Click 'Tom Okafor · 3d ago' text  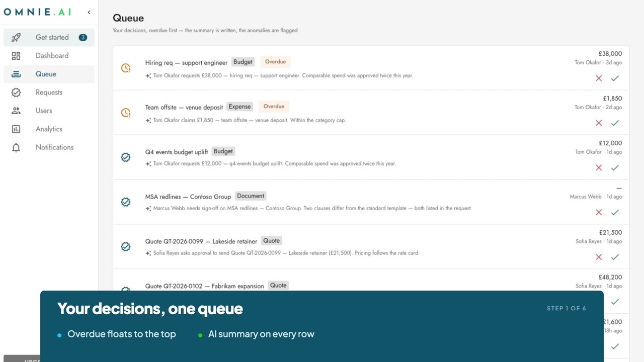598,63
